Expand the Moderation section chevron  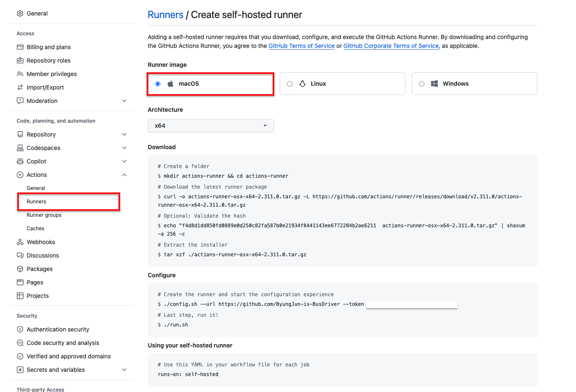coord(124,101)
